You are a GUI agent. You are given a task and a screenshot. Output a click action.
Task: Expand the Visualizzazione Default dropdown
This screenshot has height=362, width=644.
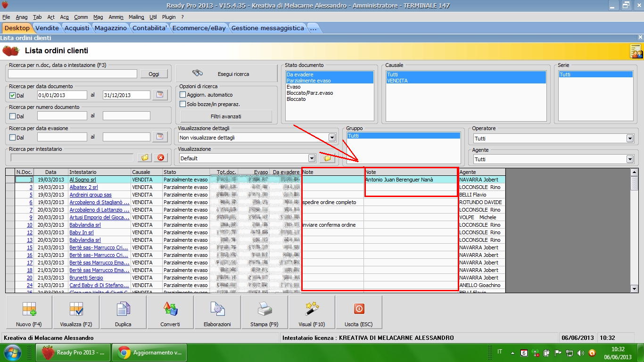(312, 158)
